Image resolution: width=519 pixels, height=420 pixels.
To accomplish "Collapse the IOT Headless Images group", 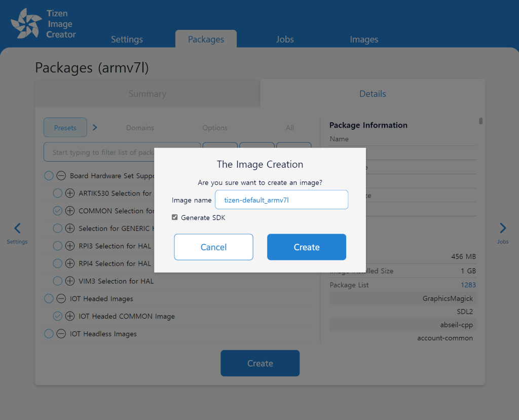I will 60,333.
